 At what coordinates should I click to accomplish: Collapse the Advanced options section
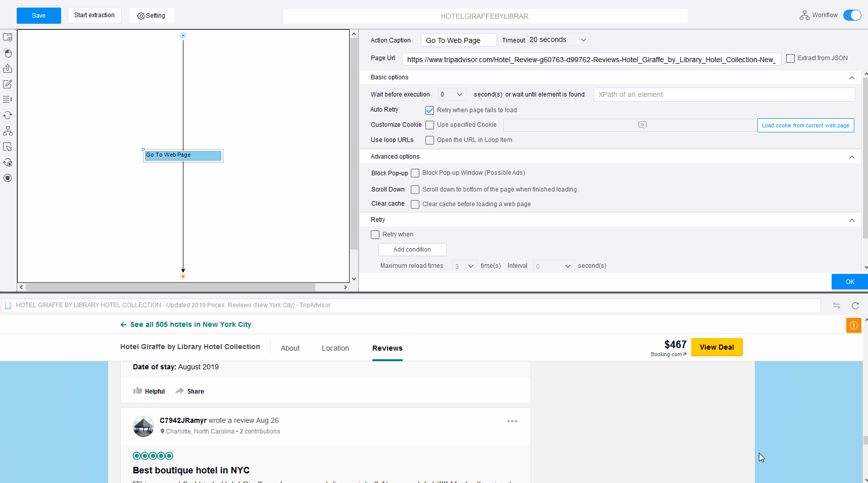click(x=852, y=157)
